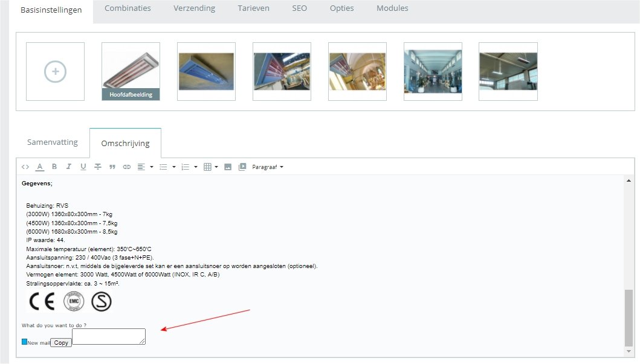Click the bullet list icon
Viewport: 640px width, 364px height.
(163, 167)
